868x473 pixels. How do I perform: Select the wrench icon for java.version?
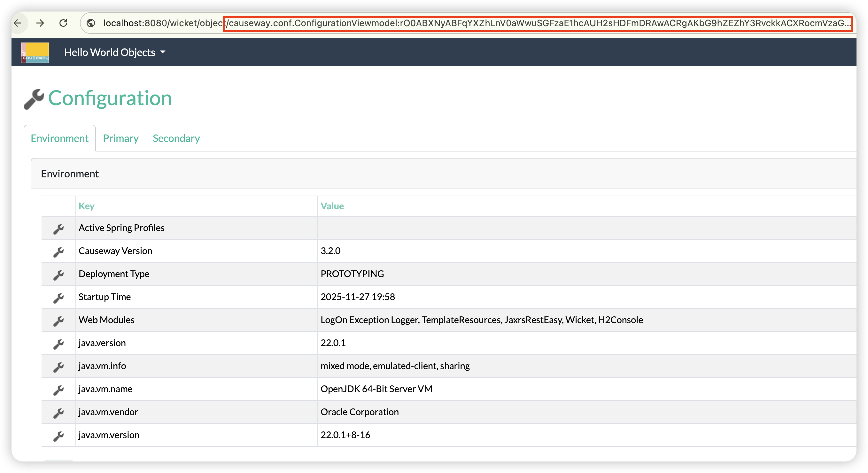pos(58,344)
